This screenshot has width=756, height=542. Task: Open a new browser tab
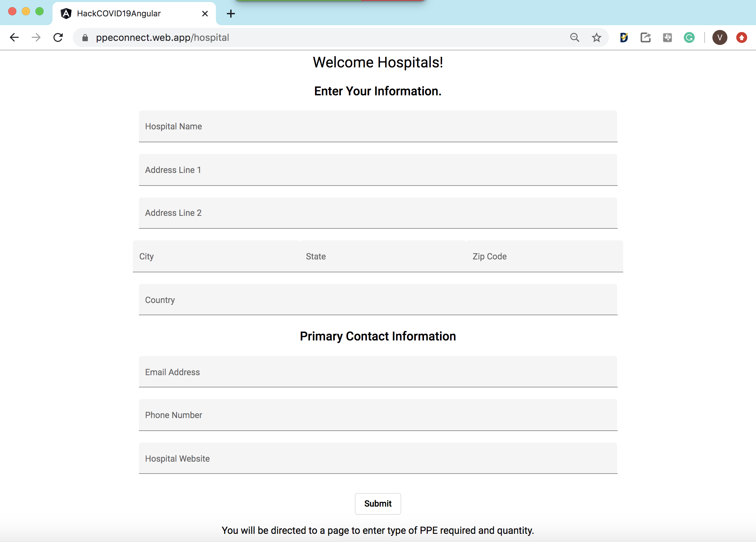click(231, 14)
